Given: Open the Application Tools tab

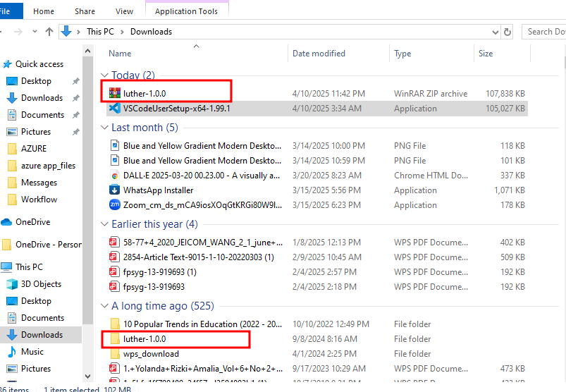Looking at the screenshot, I should (186, 11).
